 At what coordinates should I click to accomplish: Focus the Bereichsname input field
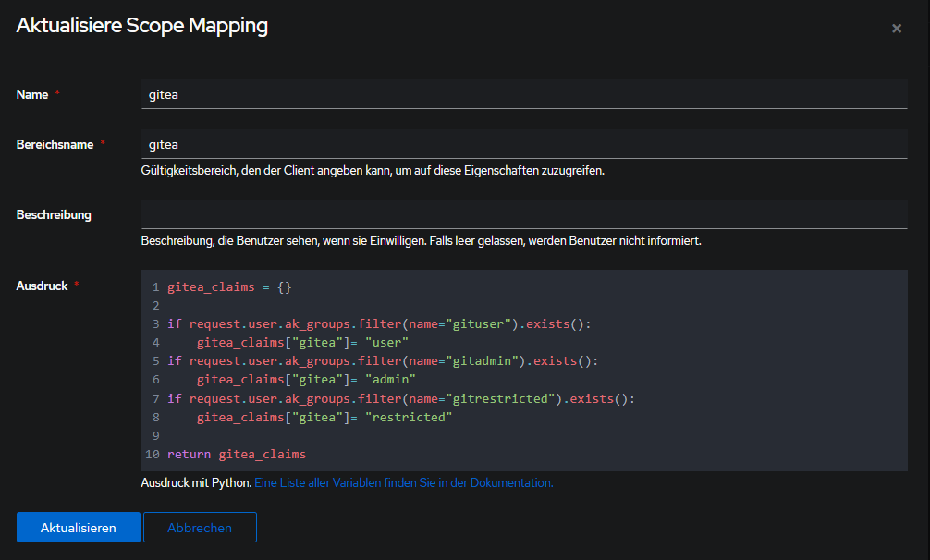tap(523, 144)
